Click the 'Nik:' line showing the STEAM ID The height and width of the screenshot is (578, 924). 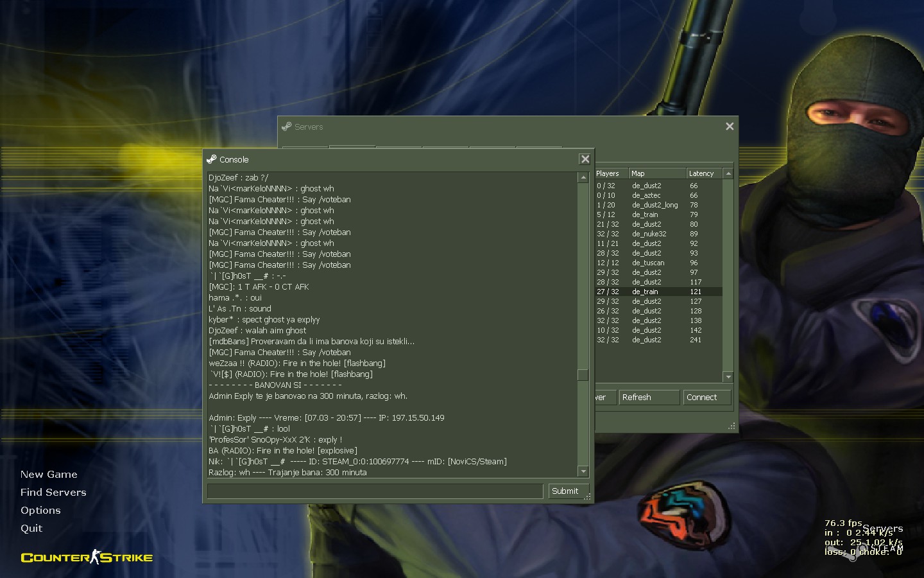358,462
